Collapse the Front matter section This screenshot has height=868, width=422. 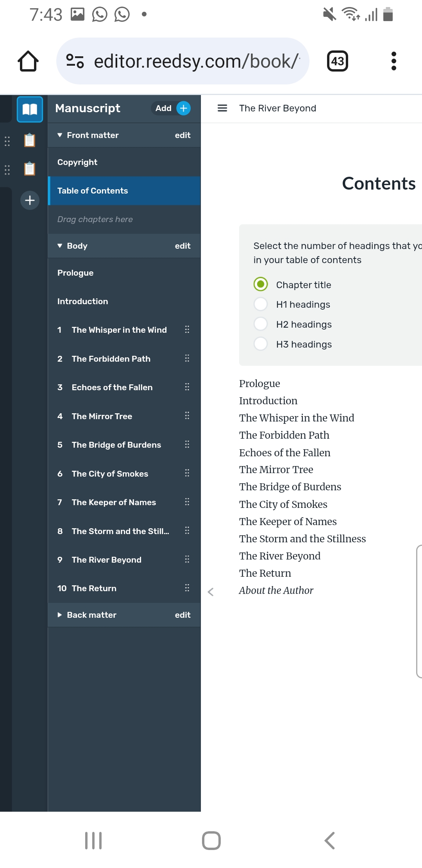(60, 135)
